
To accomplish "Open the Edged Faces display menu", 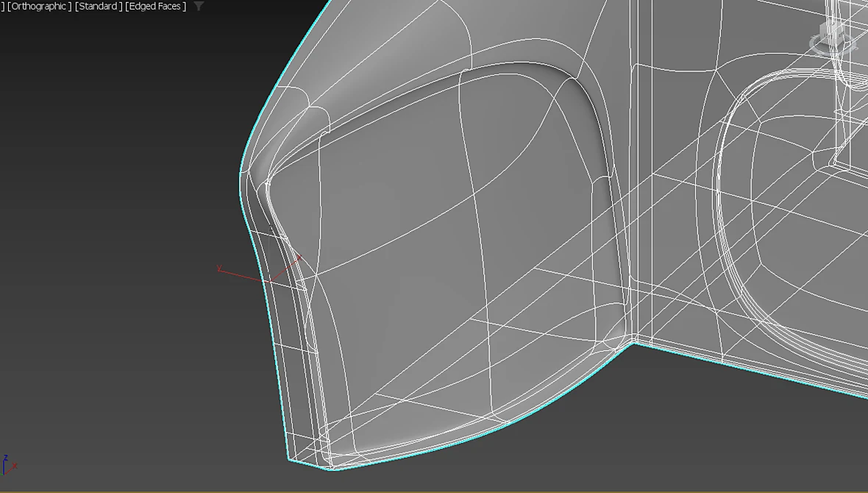I will pos(155,6).
